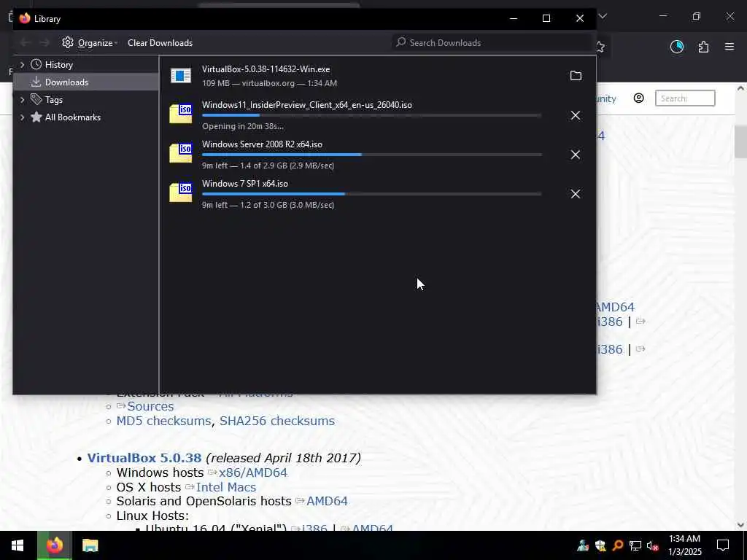Expand the All Bookmarks tree node

tap(22, 117)
